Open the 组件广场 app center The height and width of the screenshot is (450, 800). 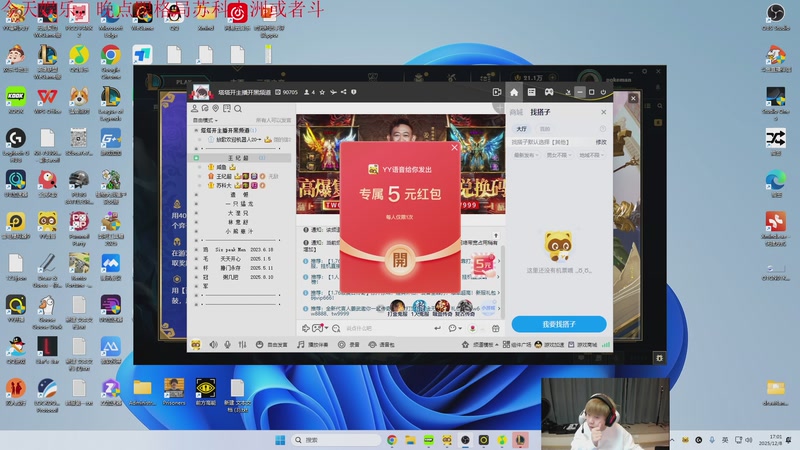(517, 345)
